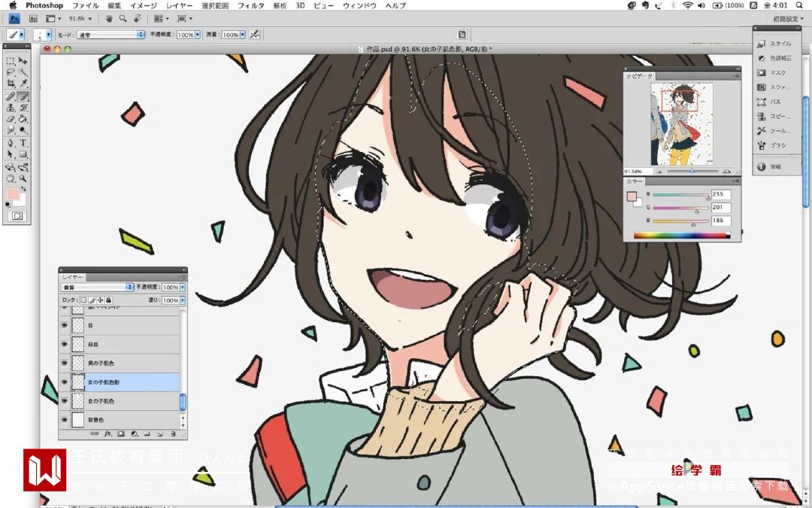Click the trash icon in Layers panel
Screen dimensions: 812x508
coord(172,433)
